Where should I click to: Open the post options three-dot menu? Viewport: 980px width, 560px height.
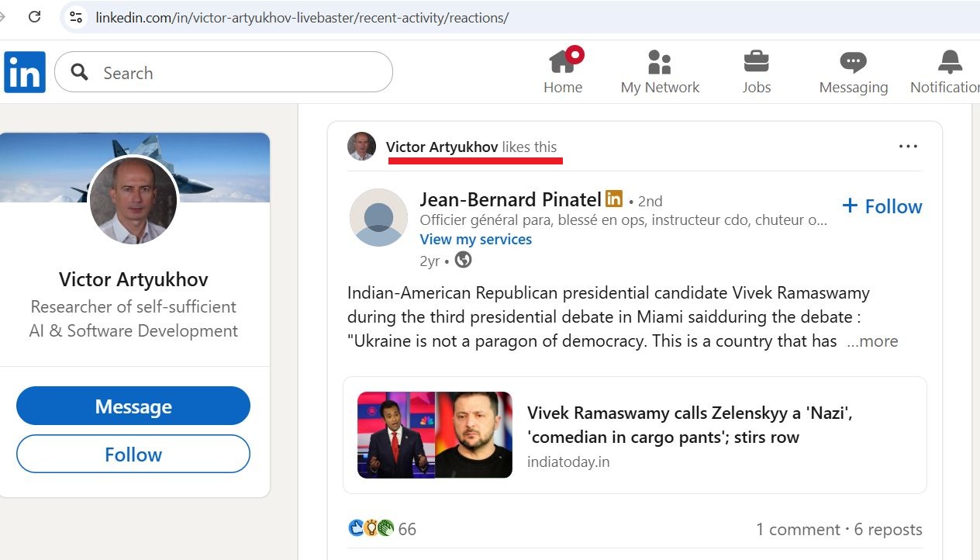coord(907,145)
